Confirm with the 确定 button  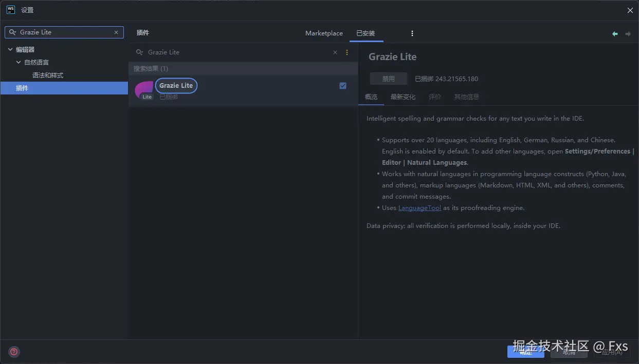coord(525,352)
